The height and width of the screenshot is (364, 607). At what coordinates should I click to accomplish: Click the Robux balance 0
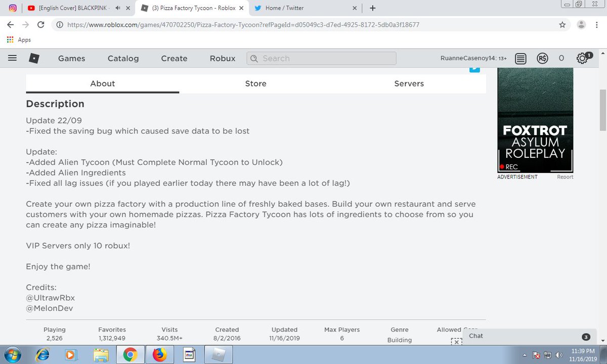pyautogui.click(x=561, y=59)
